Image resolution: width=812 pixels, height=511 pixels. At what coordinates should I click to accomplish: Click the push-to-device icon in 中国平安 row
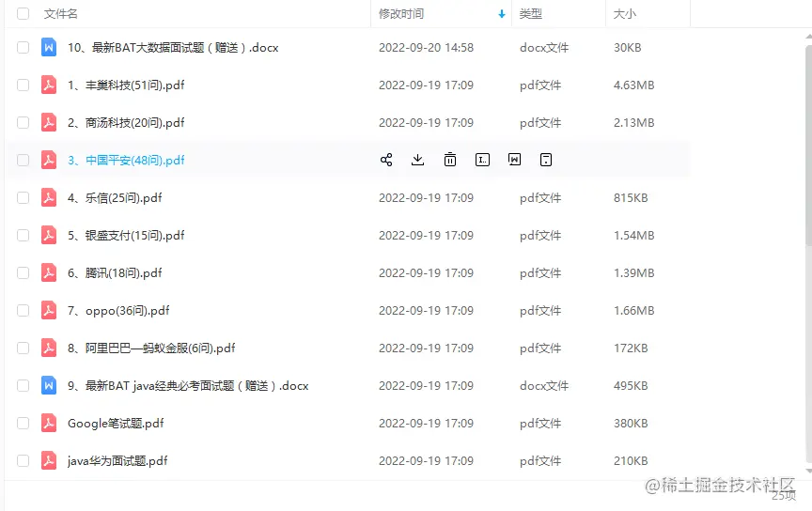click(x=546, y=160)
